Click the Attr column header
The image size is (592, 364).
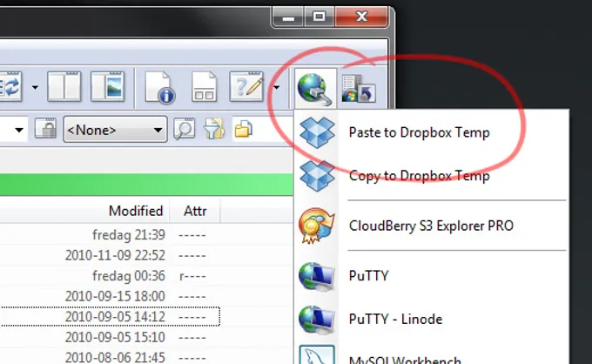click(195, 211)
